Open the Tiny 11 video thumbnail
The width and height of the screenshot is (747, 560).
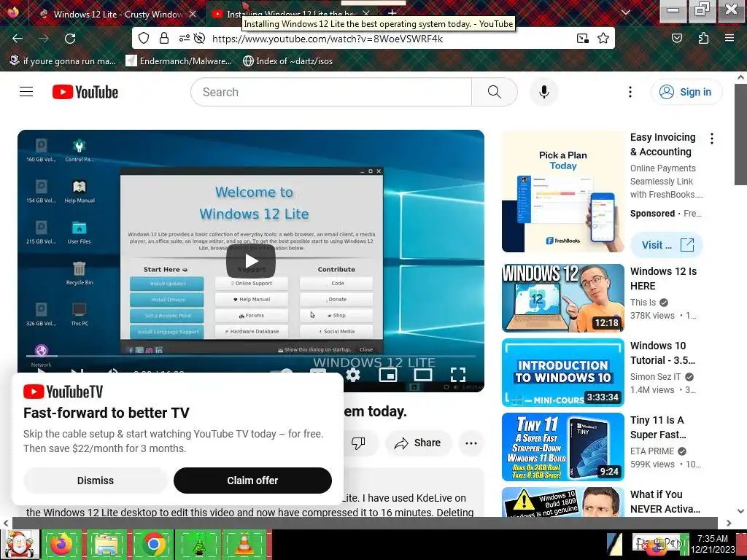pos(563,447)
